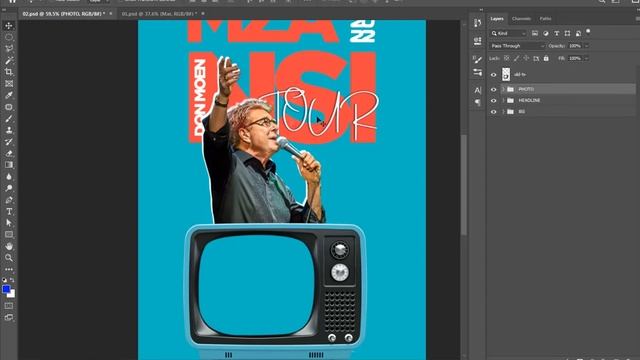Prevent auto-nesting into artboards lock

tap(536, 58)
